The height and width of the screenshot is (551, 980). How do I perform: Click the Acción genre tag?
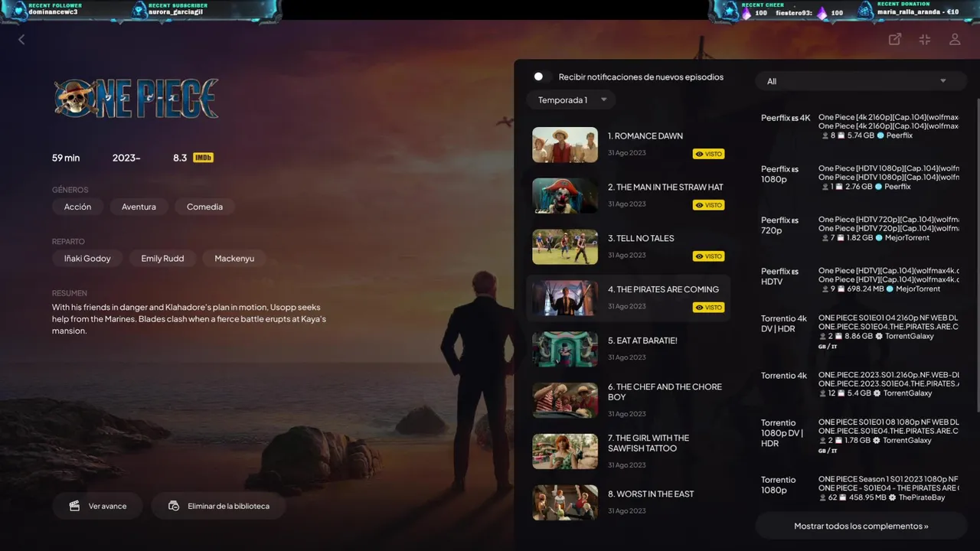coord(77,207)
